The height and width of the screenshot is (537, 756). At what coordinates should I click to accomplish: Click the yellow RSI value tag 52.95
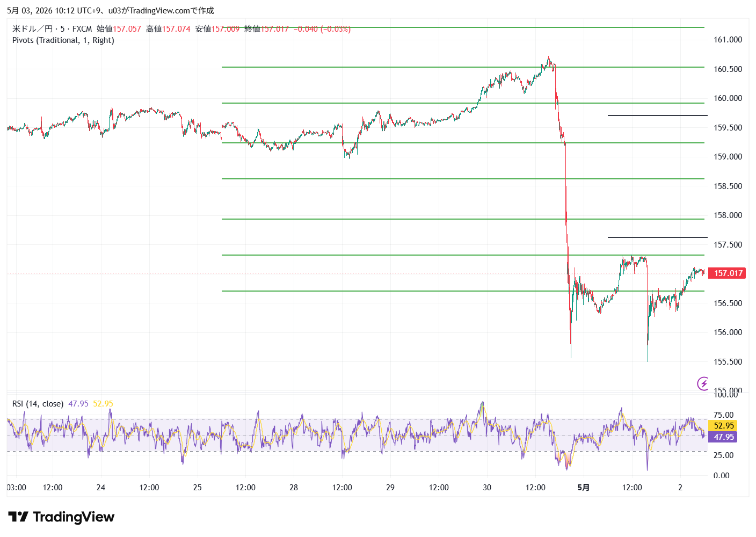[x=723, y=426]
